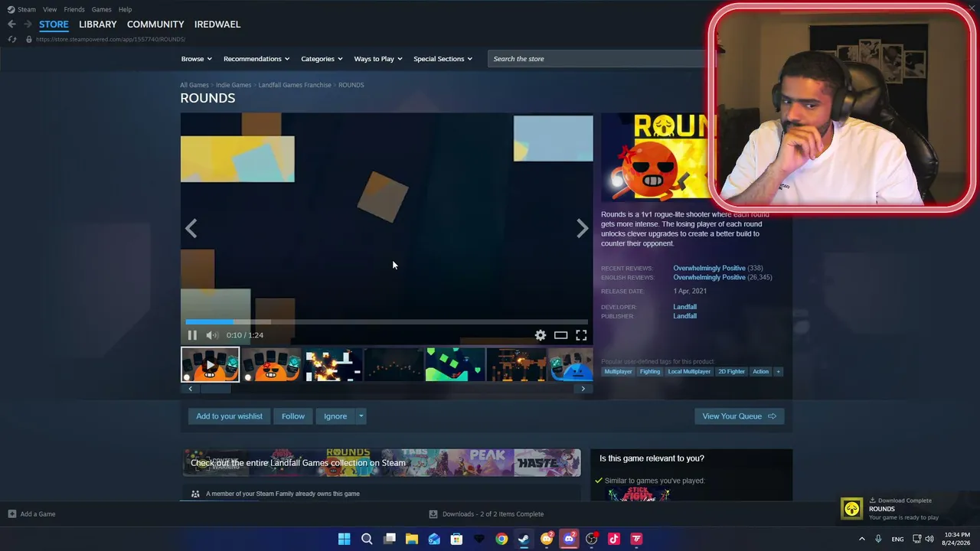Click the Search the store field
The width and height of the screenshot is (980, 551).
[597, 59]
